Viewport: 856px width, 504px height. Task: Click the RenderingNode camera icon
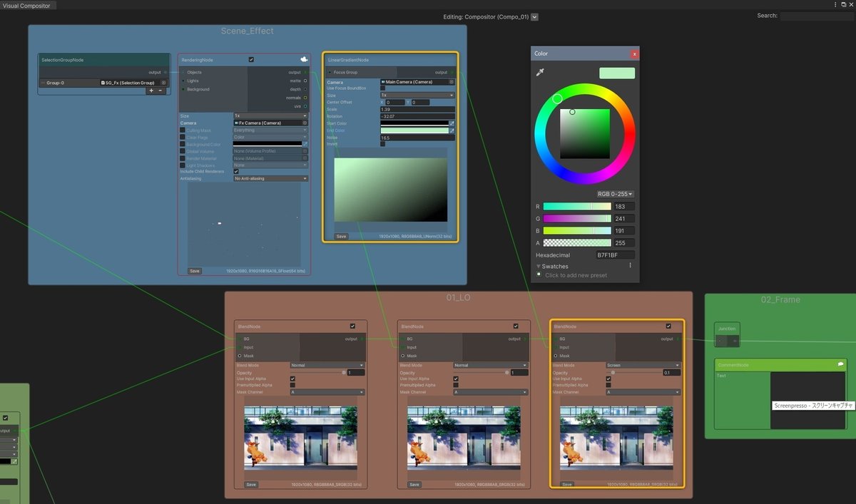[303, 60]
